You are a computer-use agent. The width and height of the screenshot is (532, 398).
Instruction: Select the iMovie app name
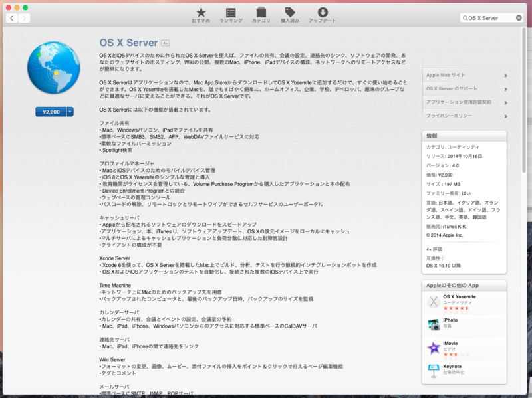pos(450,343)
